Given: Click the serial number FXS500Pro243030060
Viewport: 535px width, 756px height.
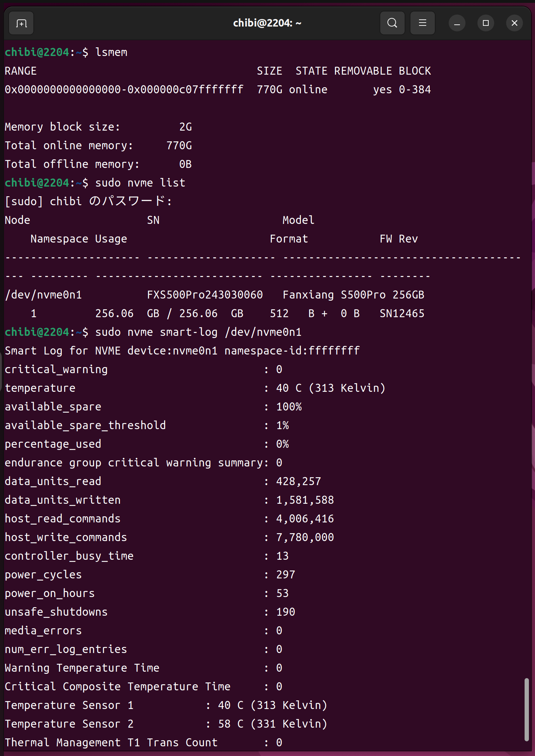Looking at the screenshot, I should click(205, 295).
